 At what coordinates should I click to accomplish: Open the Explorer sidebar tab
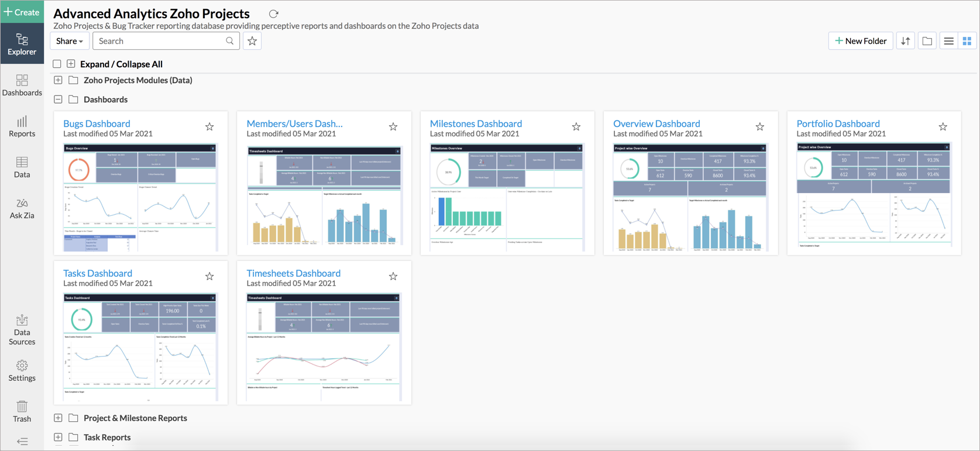pos(22,44)
